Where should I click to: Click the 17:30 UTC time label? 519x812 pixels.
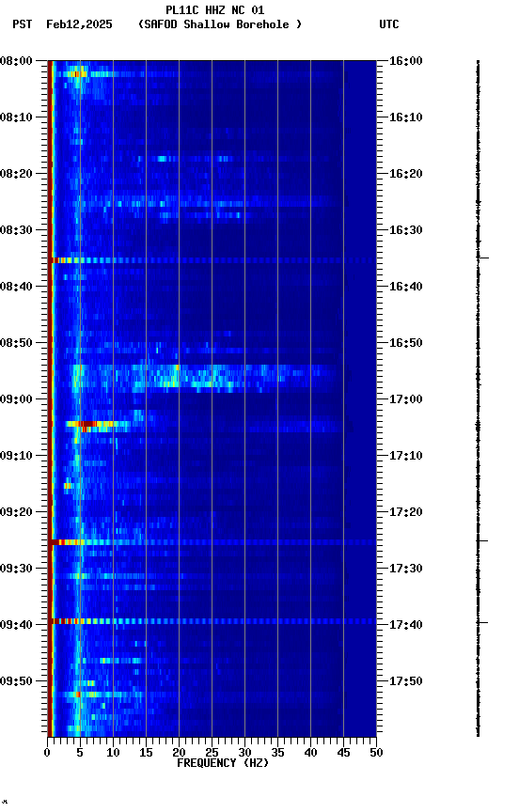point(406,570)
